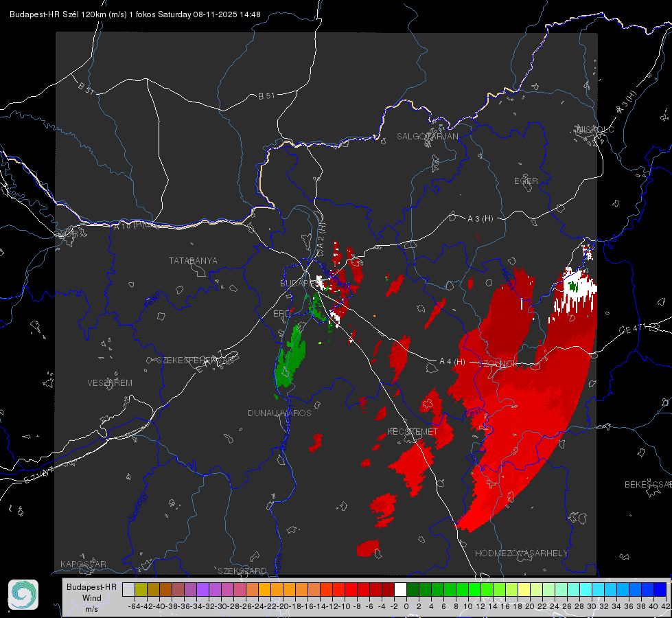
Task: Click the legend value label -64
Action: point(135,606)
